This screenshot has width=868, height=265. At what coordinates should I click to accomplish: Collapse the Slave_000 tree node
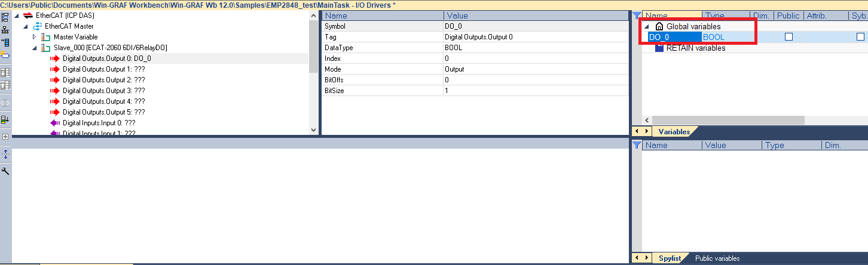click(34, 48)
